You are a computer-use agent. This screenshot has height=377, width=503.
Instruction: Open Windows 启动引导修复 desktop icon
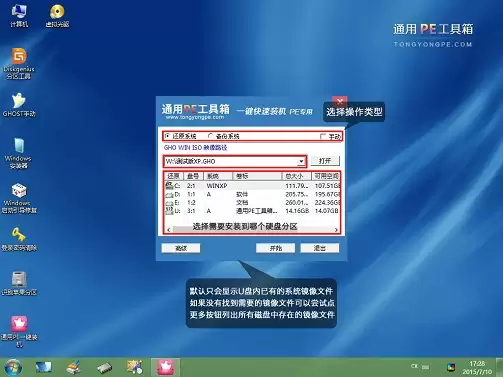[x=19, y=198]
